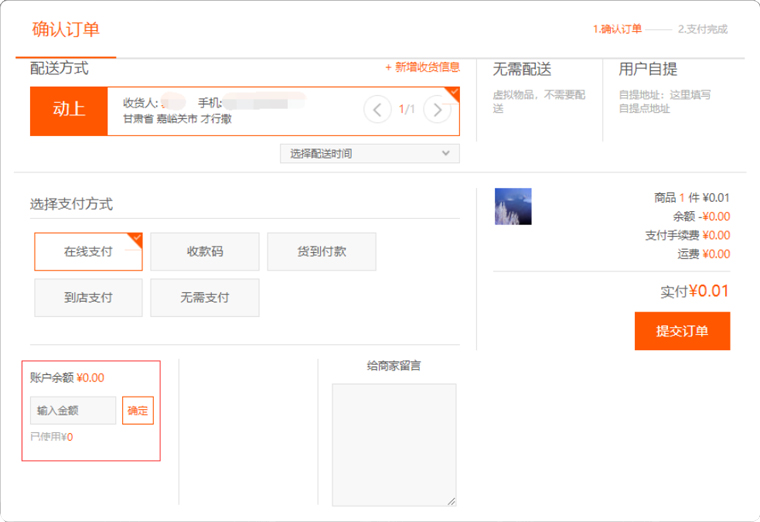Choose 到店支付 payment option
Screen dimensions: 760x522
pyautogui.click(x=88, y=298)
